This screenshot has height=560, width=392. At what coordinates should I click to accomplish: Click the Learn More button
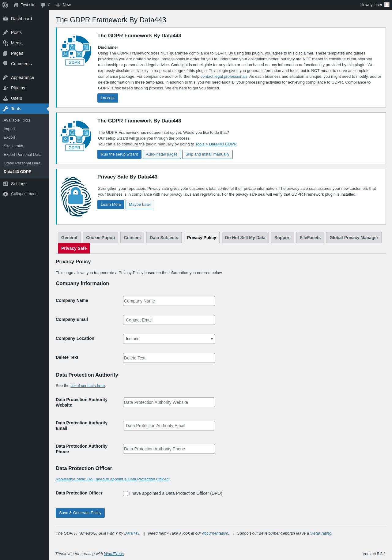pos(111,205)
